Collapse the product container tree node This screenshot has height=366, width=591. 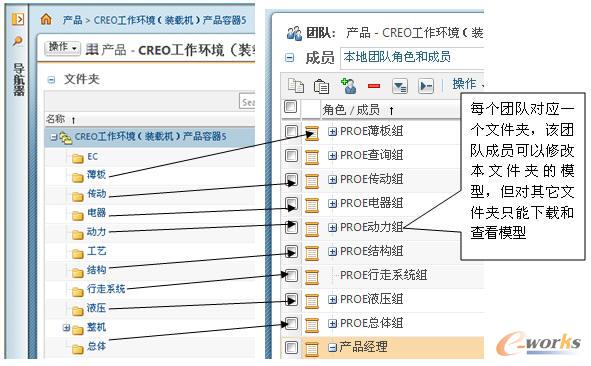point(54,137)
